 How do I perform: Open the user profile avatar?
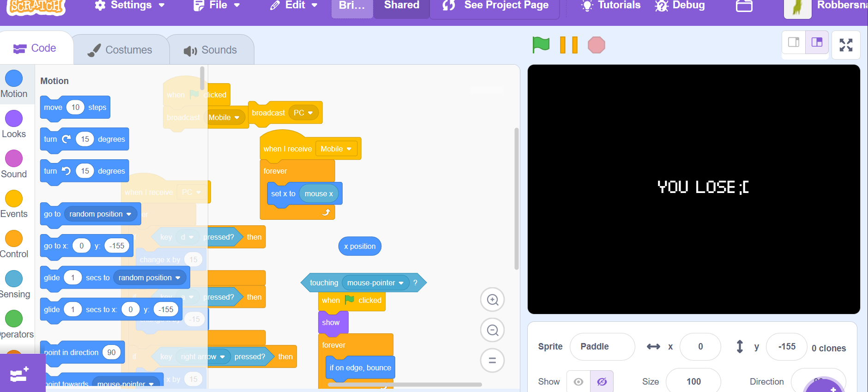click(x=797, y=8)
